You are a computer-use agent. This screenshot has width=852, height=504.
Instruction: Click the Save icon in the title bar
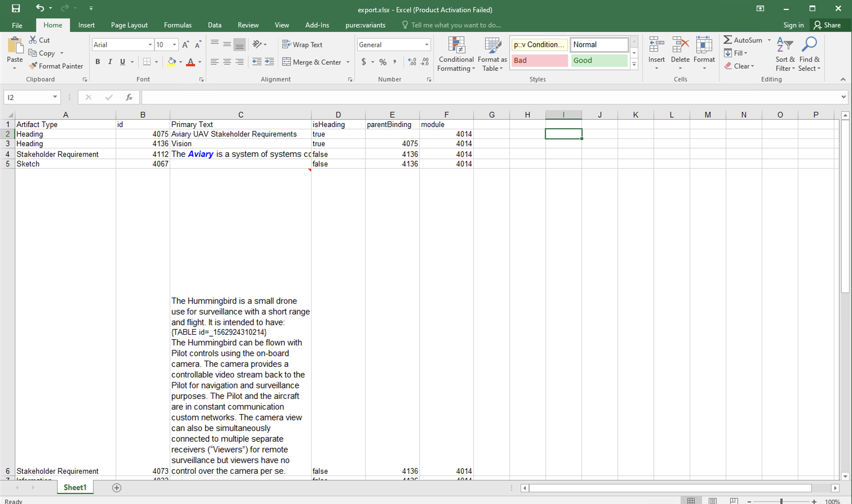click(x=15, y=8)
